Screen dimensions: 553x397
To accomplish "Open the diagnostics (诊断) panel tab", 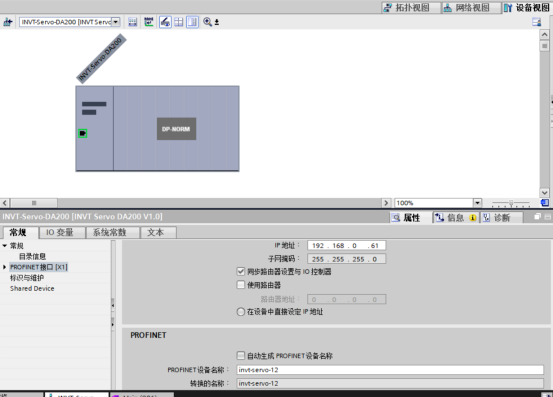I will (501, 218).
